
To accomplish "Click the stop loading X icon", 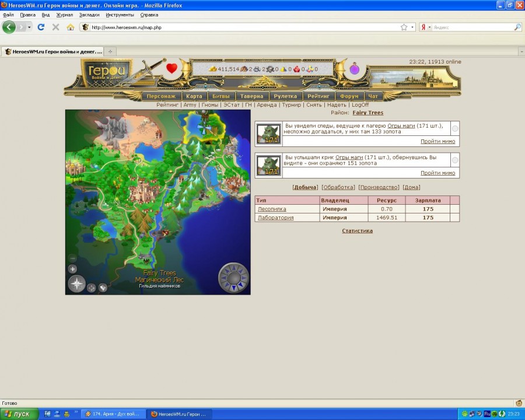I will point(55,27).
